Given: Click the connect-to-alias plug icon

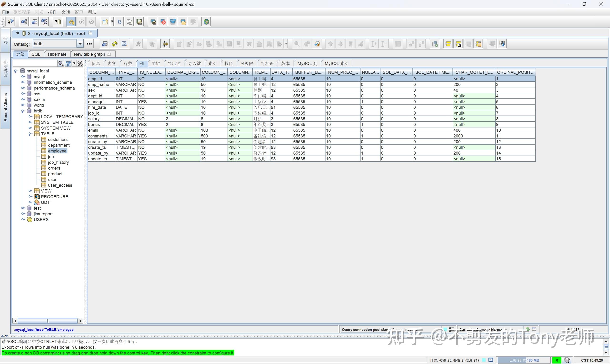Looking at the screenshot, I should pyautogui.click(x=10, y=21).
